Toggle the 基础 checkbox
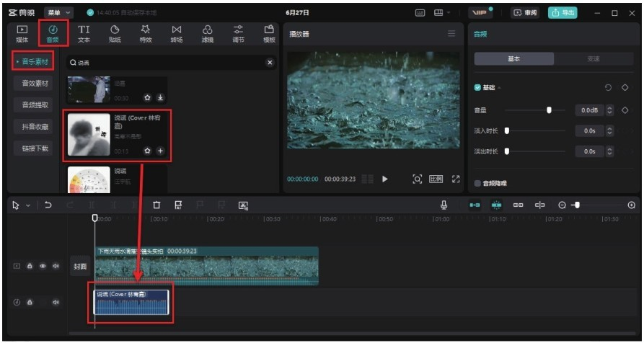Screen dimensions: 644x343 (x=477, y=88)
